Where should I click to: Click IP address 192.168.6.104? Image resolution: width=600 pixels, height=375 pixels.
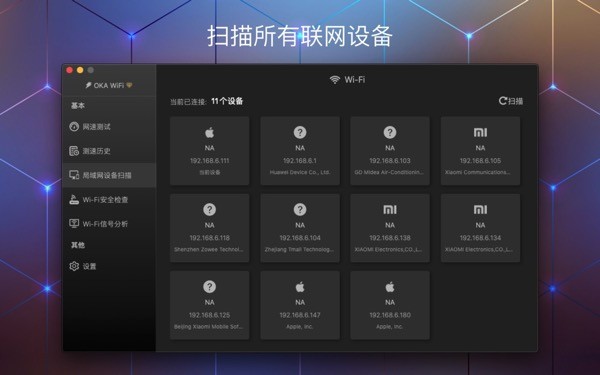pyautogui.click(x=300, y=238)
